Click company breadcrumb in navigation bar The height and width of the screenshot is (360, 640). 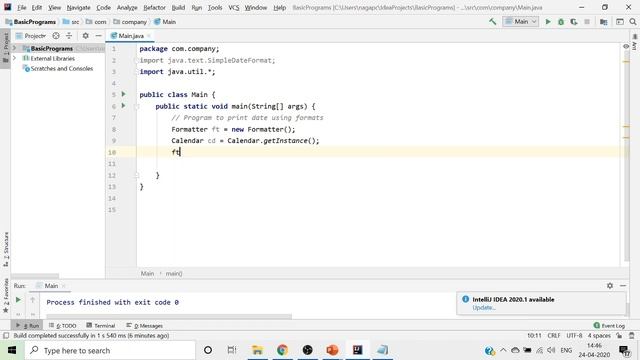(x=130, y=22)
